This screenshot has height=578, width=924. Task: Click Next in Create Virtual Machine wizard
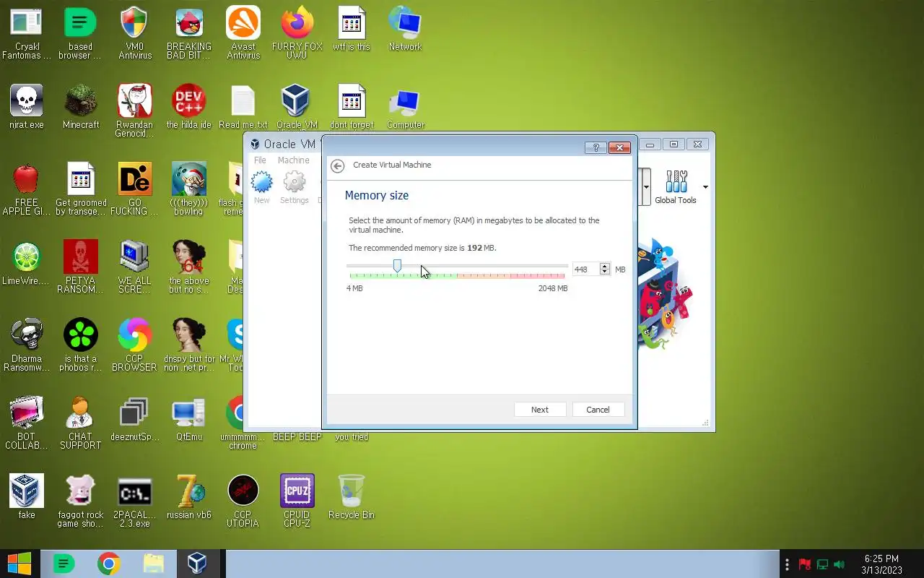540,410
